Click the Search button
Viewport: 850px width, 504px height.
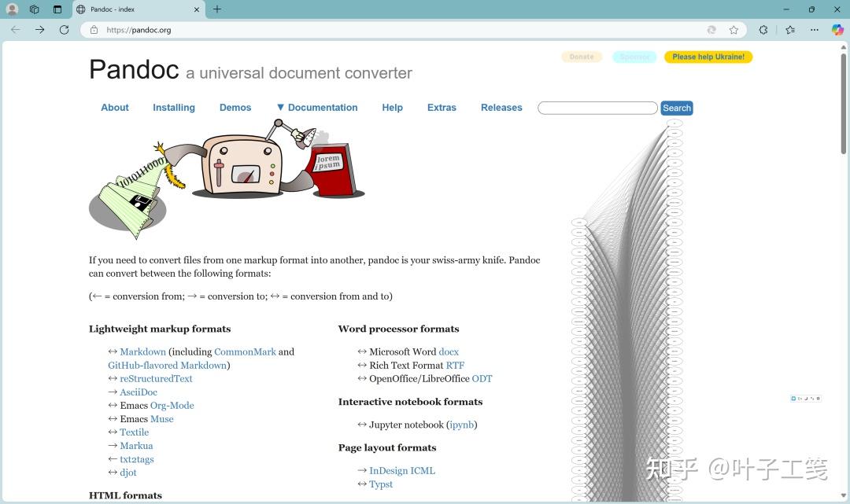(677, 108)
